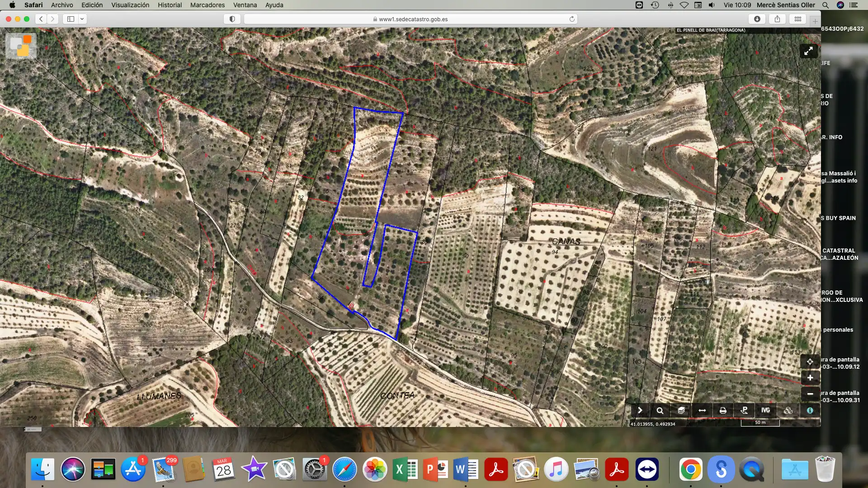Go forward with Safari's forward arrow

[x=53, y=19]
